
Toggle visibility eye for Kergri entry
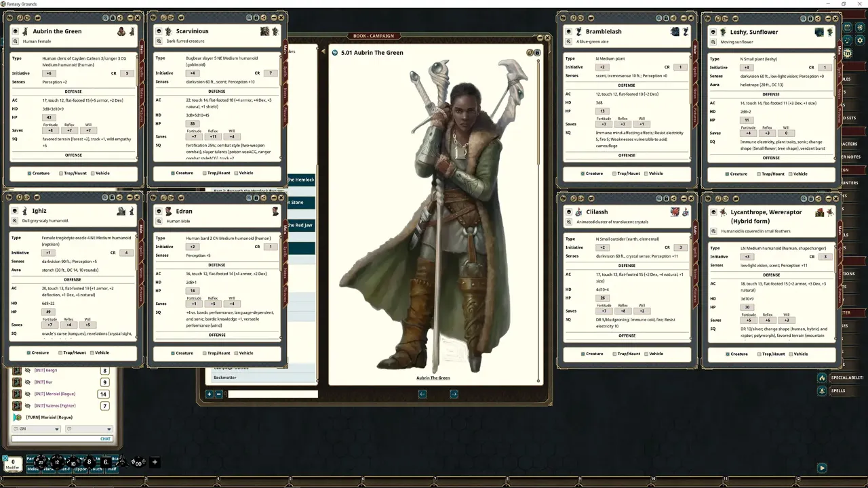[28, 371]
